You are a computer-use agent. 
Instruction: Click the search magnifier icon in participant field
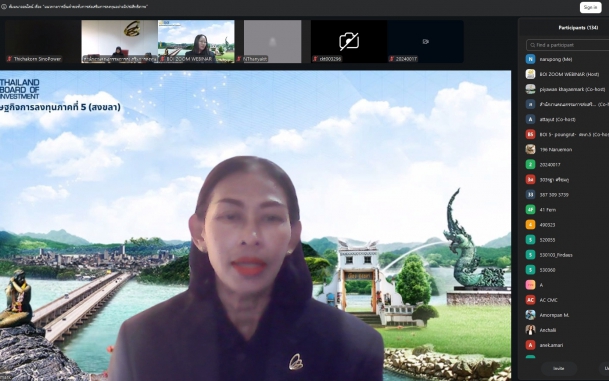(x=532, y=45)
